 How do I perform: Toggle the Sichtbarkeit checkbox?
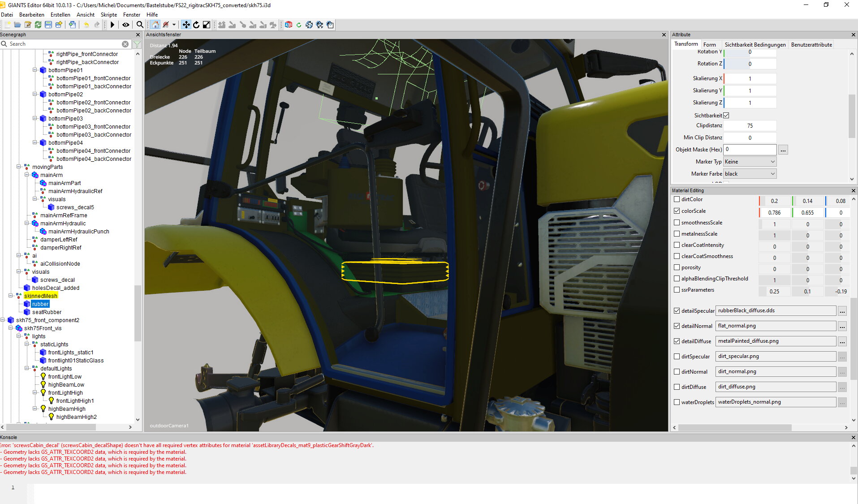coord(726,115)
